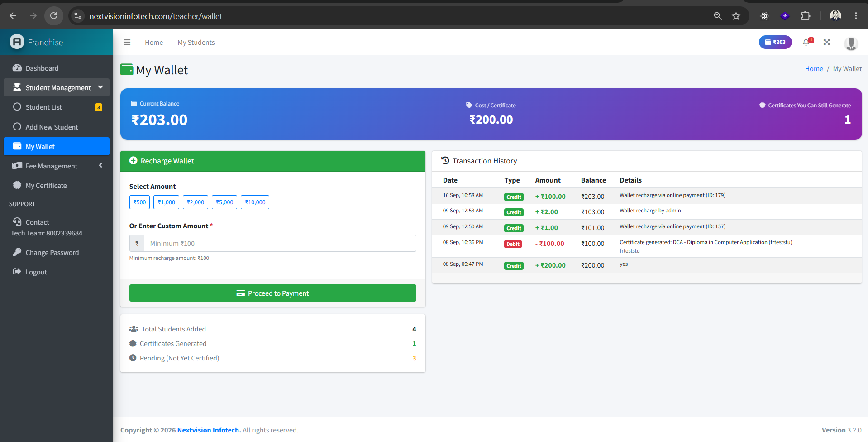Open Dashboard in the sidebar
This screenshot has height=442, width=868.
57,68
